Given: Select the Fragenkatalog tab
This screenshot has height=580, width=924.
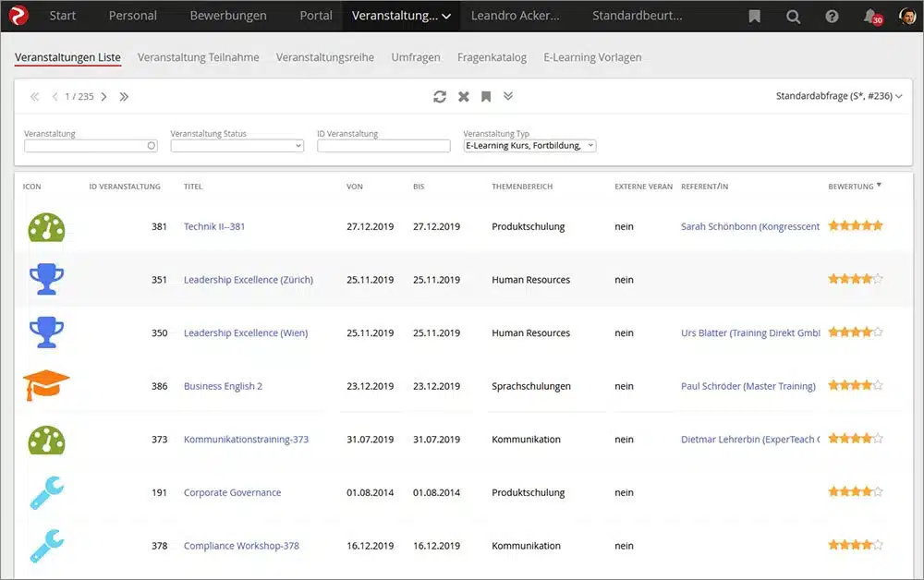Looking at the screenshot, I should pyautogui.click(x=492, y=57).
